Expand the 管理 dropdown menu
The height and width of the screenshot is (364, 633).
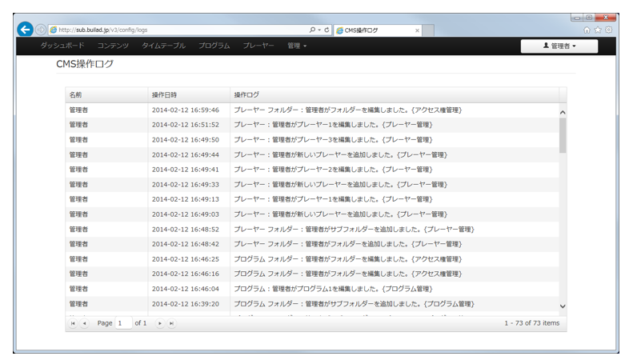tap(297, 46)
